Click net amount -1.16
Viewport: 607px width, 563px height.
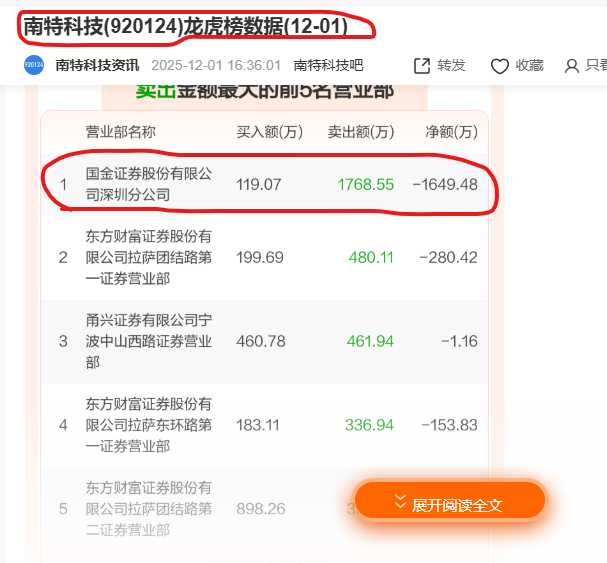460,341
